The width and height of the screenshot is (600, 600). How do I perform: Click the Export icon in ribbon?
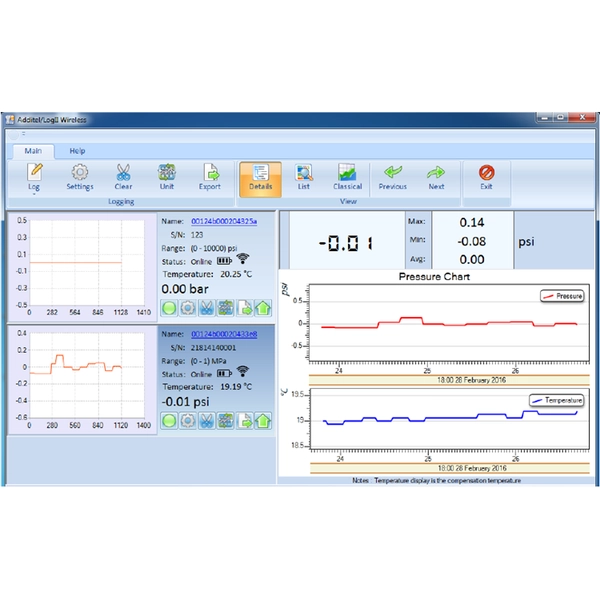point(210,175)
